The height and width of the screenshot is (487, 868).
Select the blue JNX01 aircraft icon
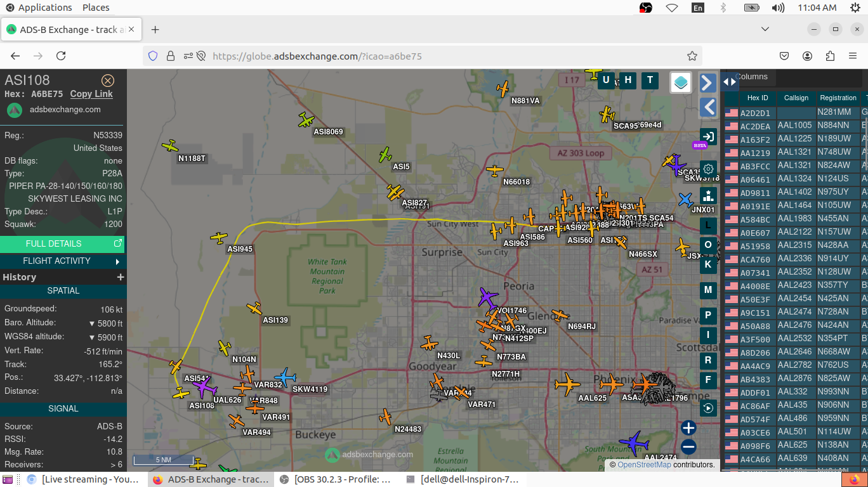click(685, 200)
